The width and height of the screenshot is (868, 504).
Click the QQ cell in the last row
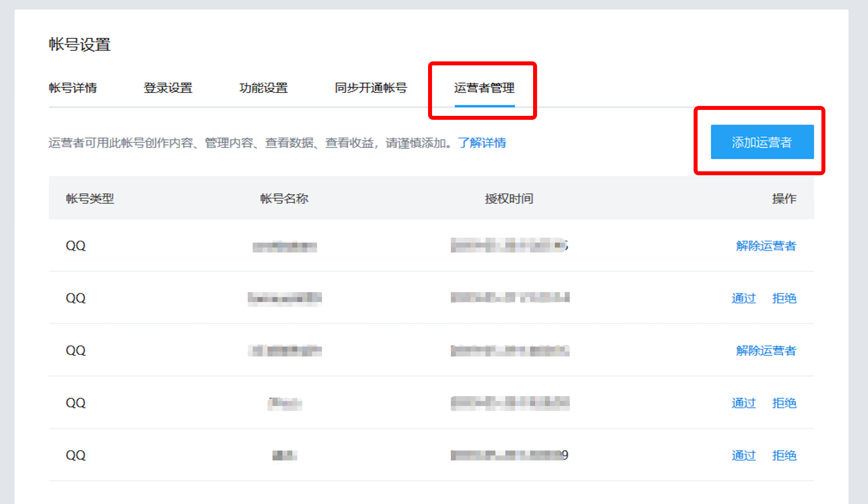coord(76,455)
